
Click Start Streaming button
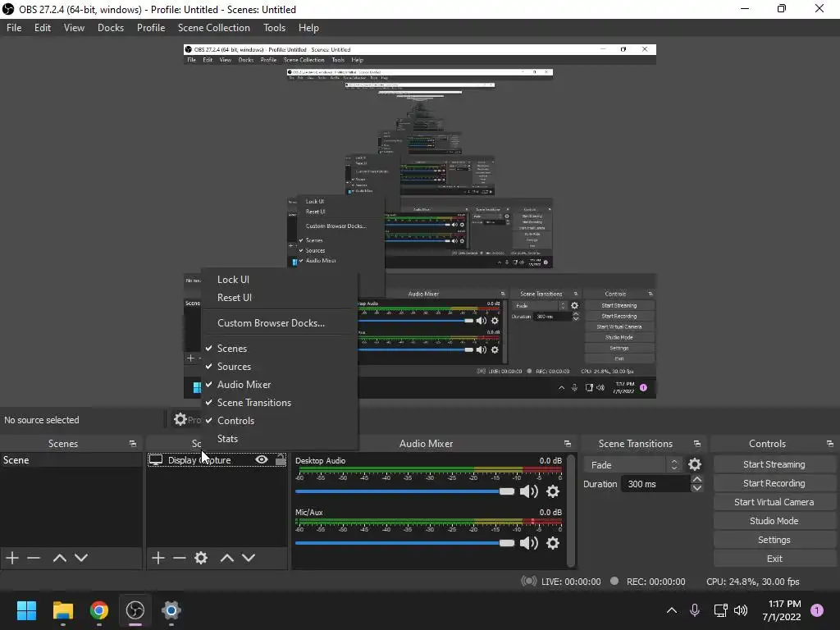point(774,464)
